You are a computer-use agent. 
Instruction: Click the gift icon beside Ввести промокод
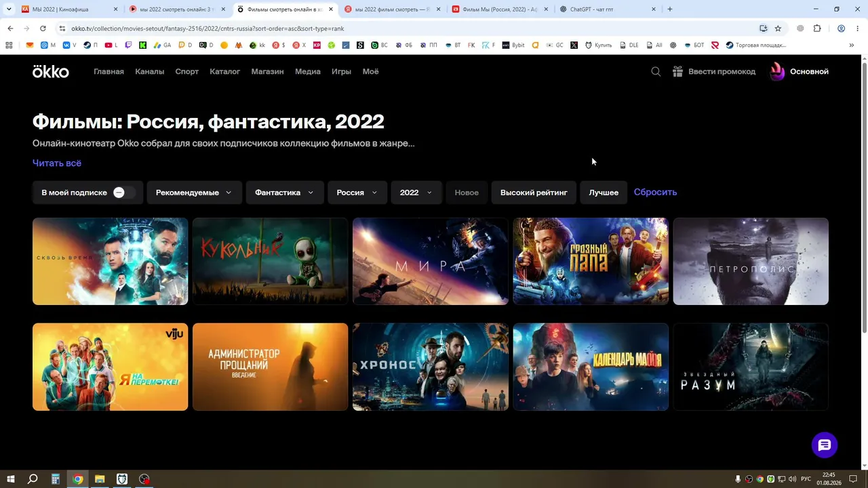pyautogui.click(x=677, y=71)
